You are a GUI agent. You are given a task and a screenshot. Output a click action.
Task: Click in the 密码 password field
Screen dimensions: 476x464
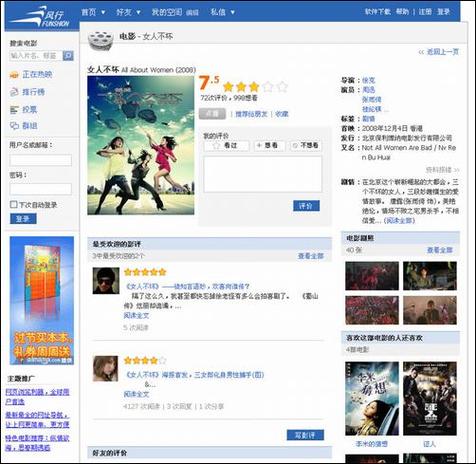coord(41,189)
